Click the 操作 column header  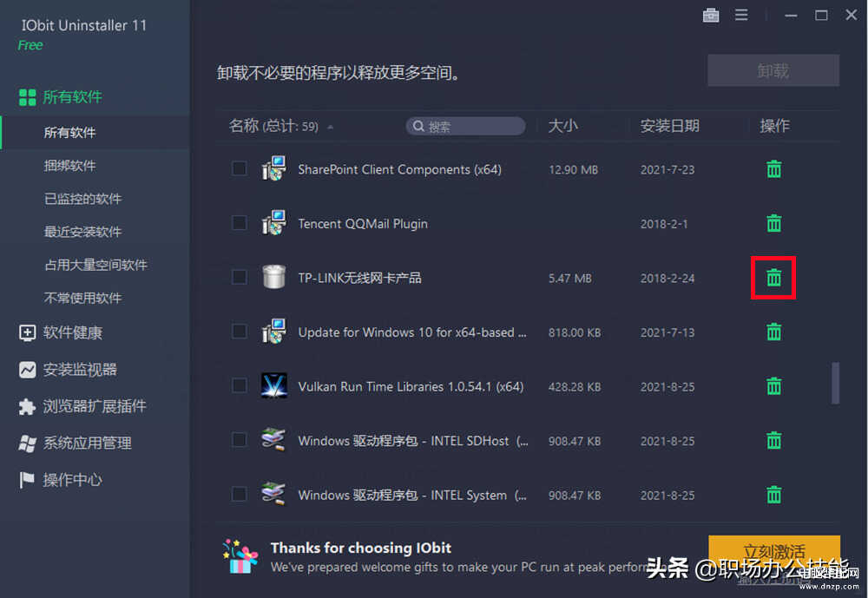pyautogui.click(x=774, y=126)
